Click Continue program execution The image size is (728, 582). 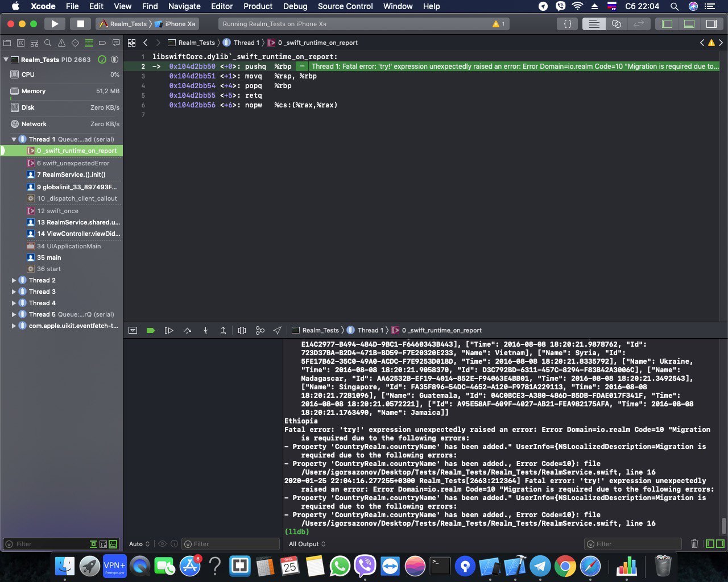169,330
